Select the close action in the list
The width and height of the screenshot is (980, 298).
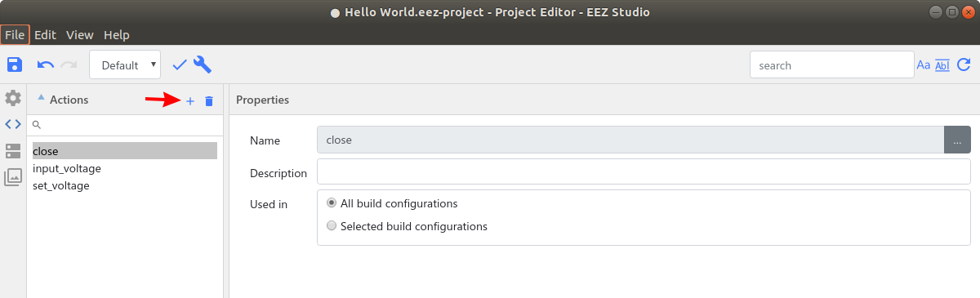coord(124,151)
